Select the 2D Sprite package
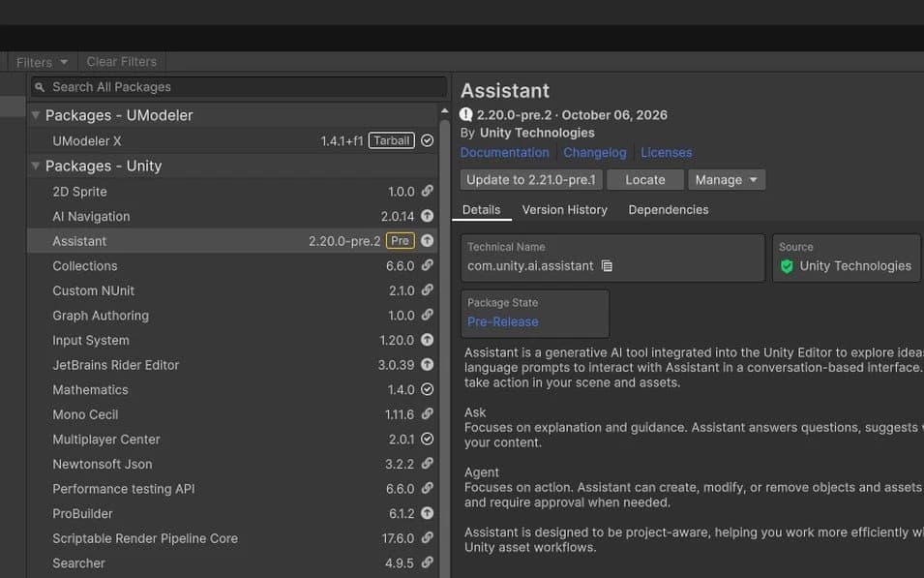The height and width of the screenshot is (578, 924). pyautogui.click(x=233, y=191)
